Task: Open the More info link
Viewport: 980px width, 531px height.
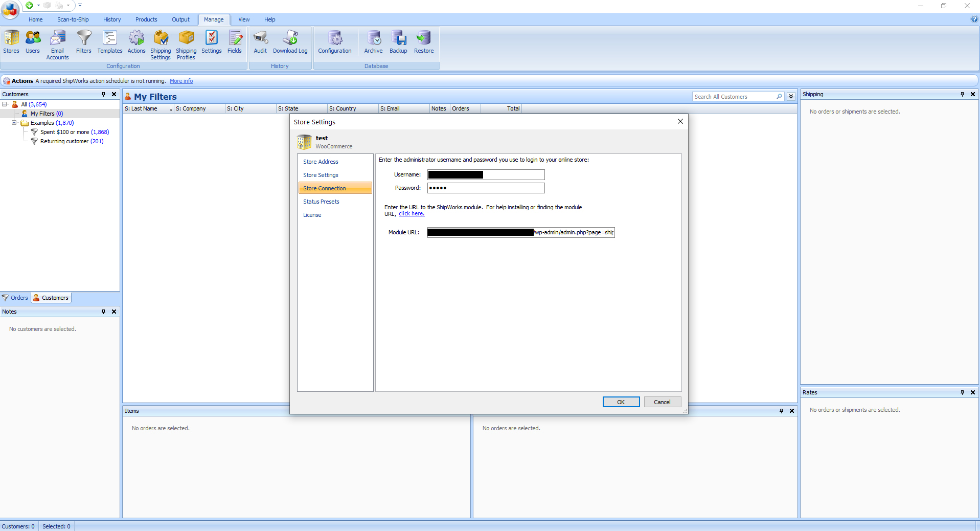Action: point(181,81)
